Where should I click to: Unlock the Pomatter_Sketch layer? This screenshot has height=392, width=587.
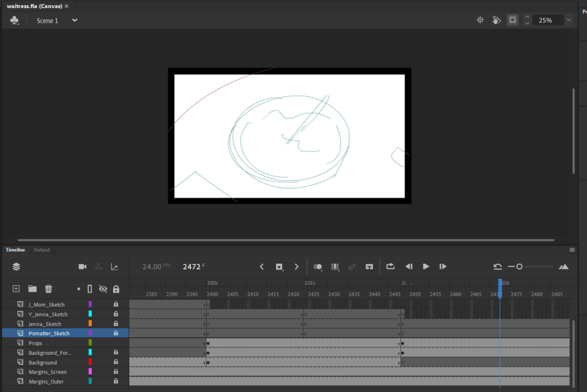[x=116, y=333]
